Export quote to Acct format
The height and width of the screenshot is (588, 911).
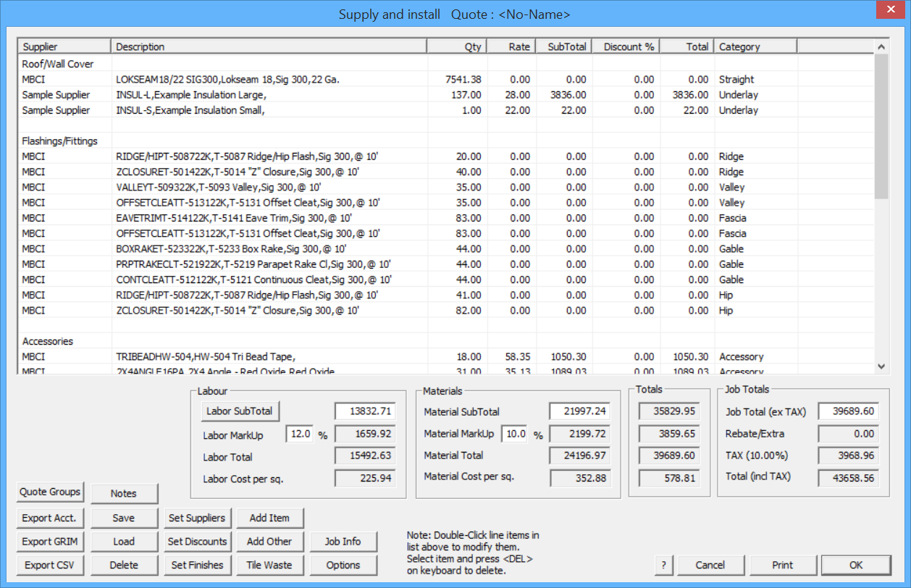click(49, 518)
